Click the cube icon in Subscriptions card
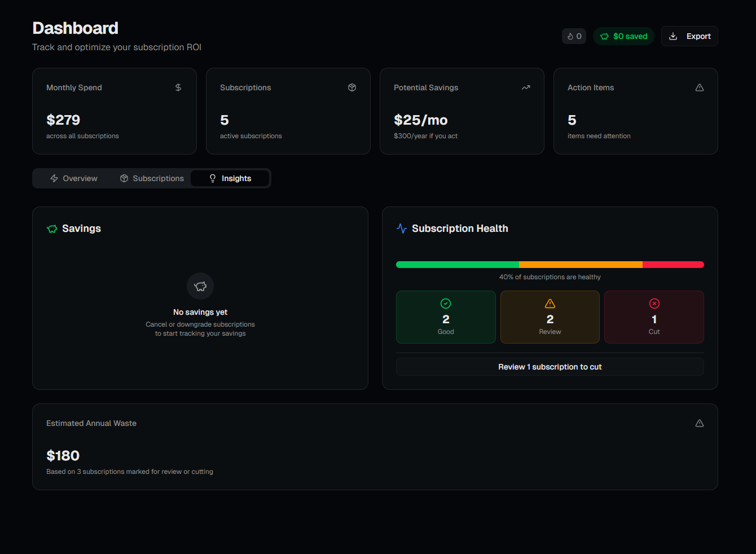This screenshot has height=554, width=756. pos(352,87)
